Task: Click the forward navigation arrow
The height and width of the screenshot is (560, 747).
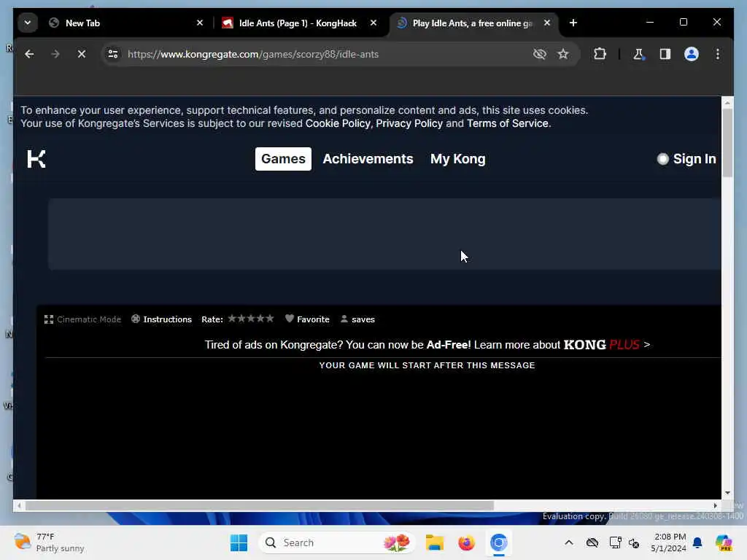Action: pos(55,54)
